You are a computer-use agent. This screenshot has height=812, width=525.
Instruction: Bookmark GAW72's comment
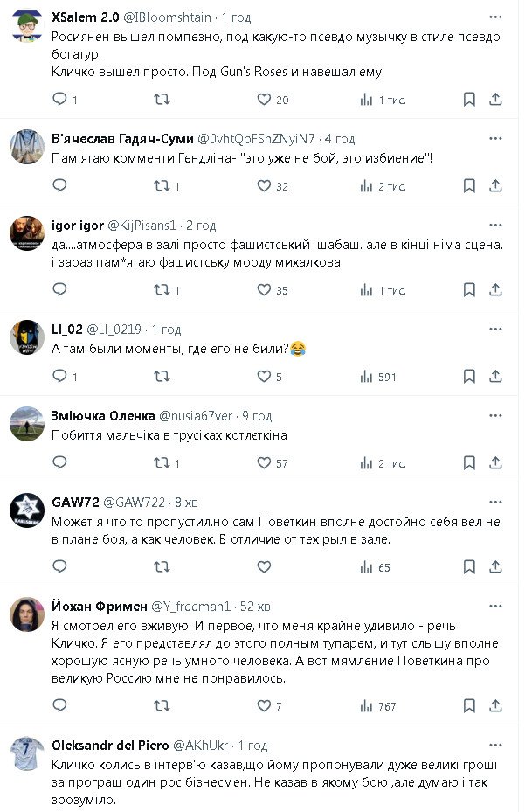[x=469, y=567]
